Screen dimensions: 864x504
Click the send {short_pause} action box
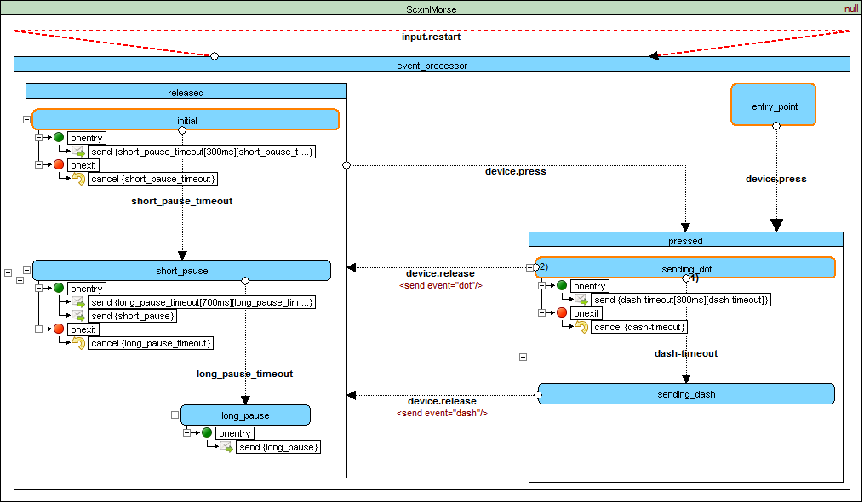(133, 316)
